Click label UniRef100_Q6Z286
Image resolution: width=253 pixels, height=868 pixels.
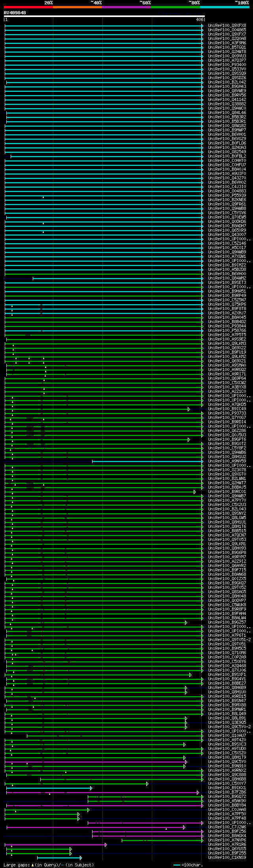coord(227,430)
